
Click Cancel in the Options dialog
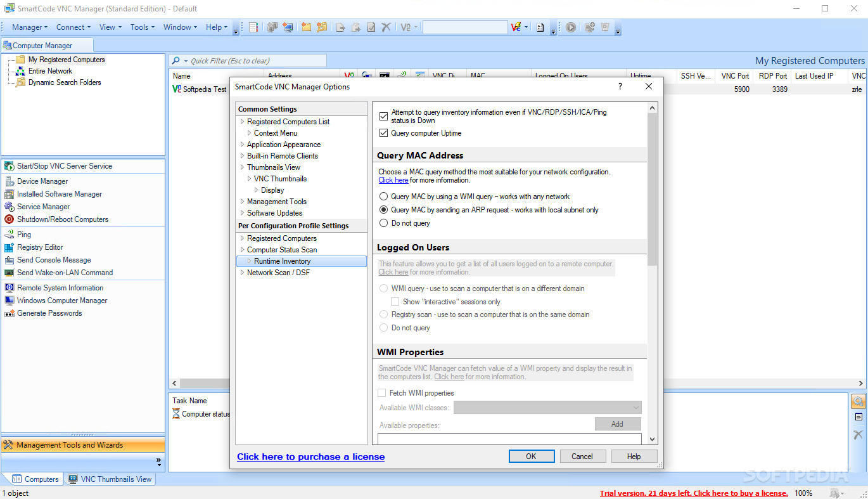(582, 457)
